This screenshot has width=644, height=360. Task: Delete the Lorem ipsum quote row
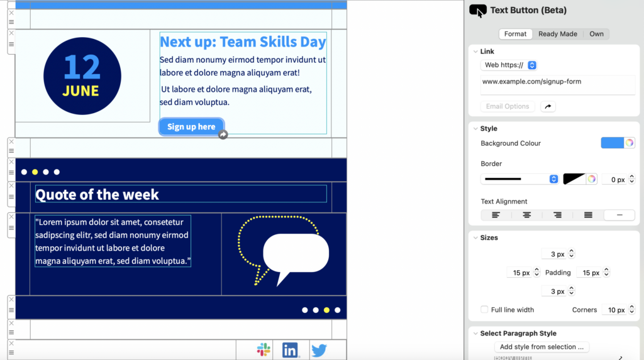pos(11,216)
